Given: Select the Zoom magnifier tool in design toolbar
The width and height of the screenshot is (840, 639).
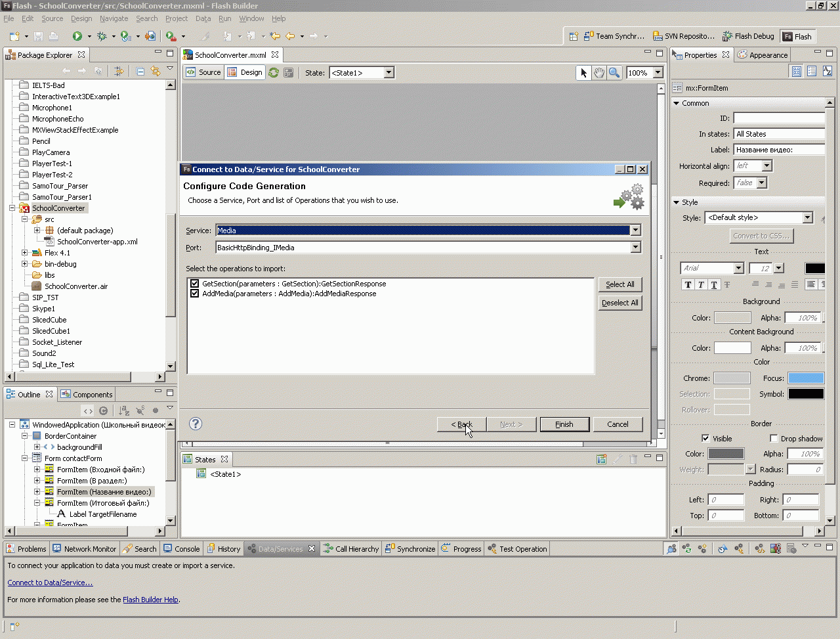Looking at the screenshot, I should coord(614,73).
